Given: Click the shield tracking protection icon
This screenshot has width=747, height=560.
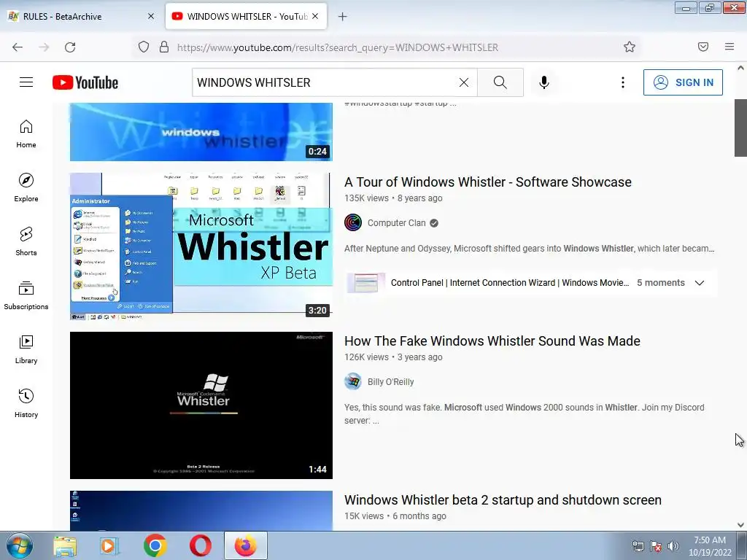Looking at the screenshot, I should pyautogui.click(x=144, y=47).
